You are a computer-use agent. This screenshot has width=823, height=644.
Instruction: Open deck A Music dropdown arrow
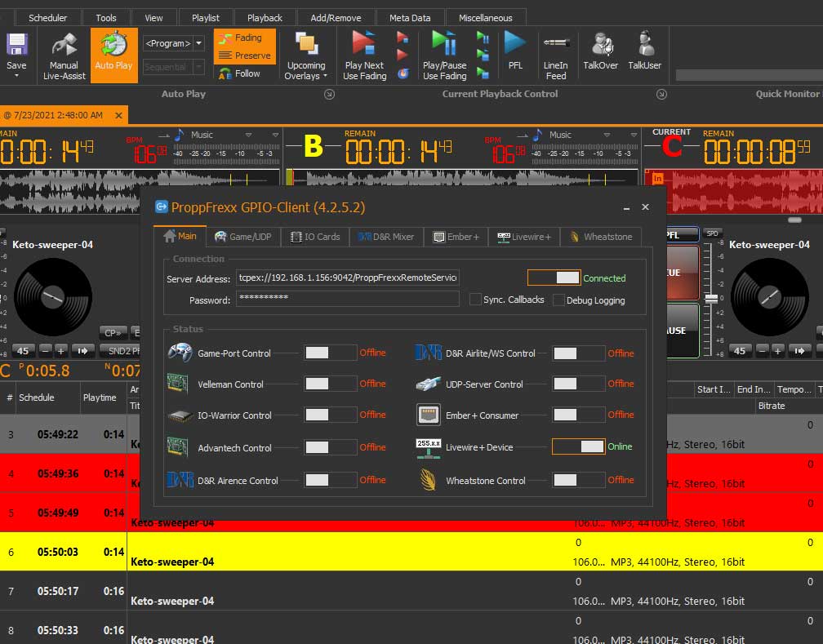(247, 135)
